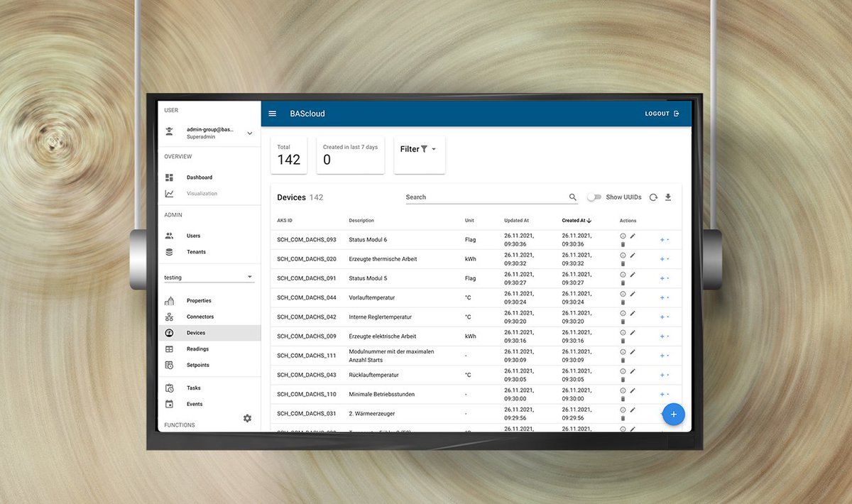Click the Total 142 card
852x504 pixels.
tap(289, 155)
